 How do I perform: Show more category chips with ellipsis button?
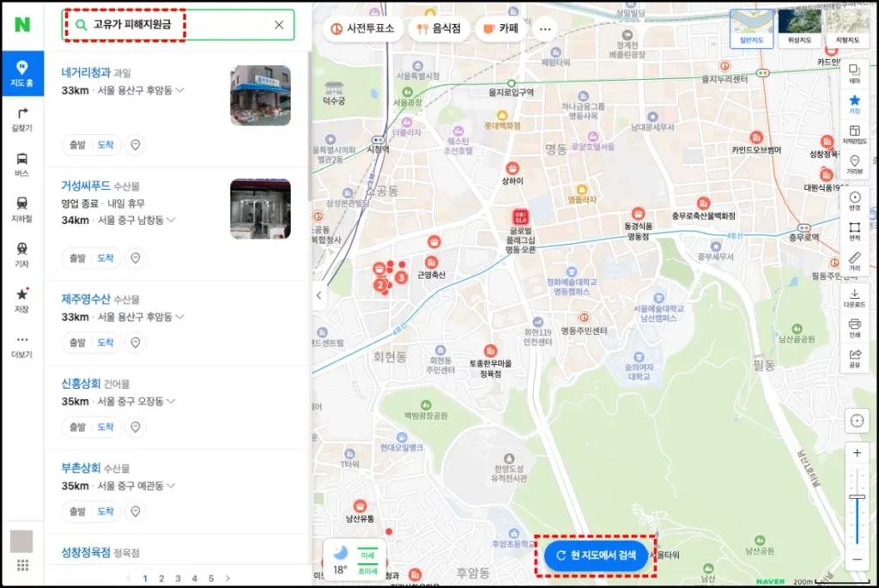(x=545, y=28)
